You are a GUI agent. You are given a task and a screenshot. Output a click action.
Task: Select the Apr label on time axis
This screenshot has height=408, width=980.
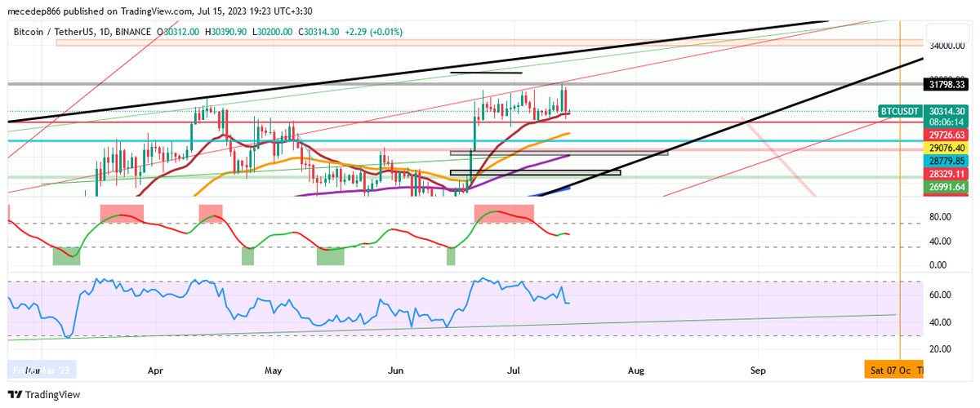click(x=155, y=370)
